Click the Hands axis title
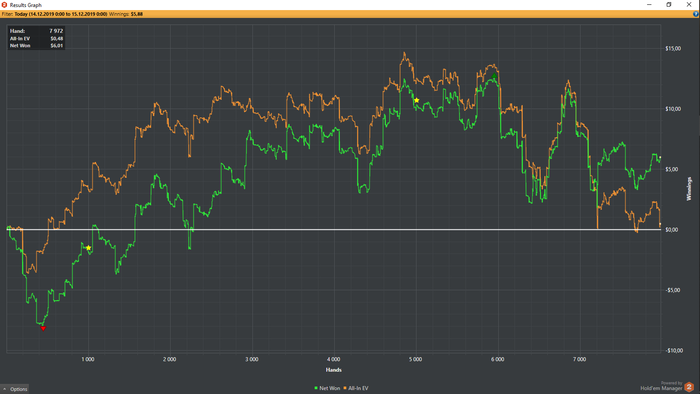This screenshot has width=700, height=394. pos(333,370)
